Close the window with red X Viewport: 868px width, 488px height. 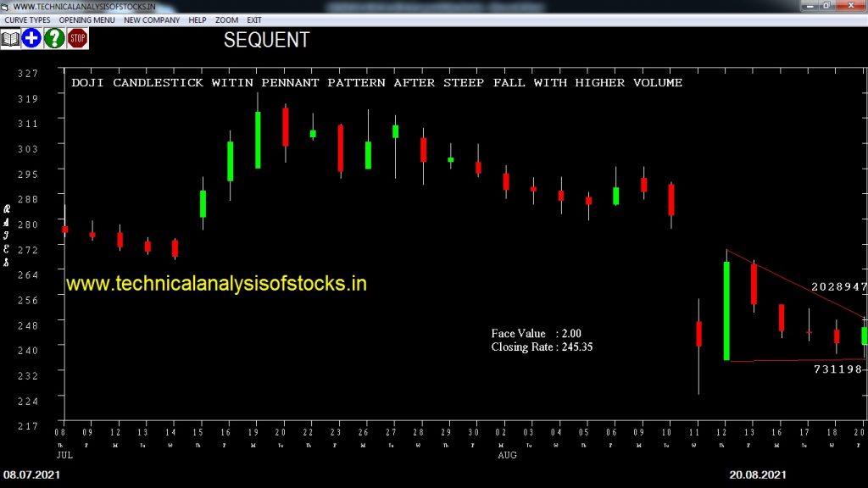click(x=852, y=6)
